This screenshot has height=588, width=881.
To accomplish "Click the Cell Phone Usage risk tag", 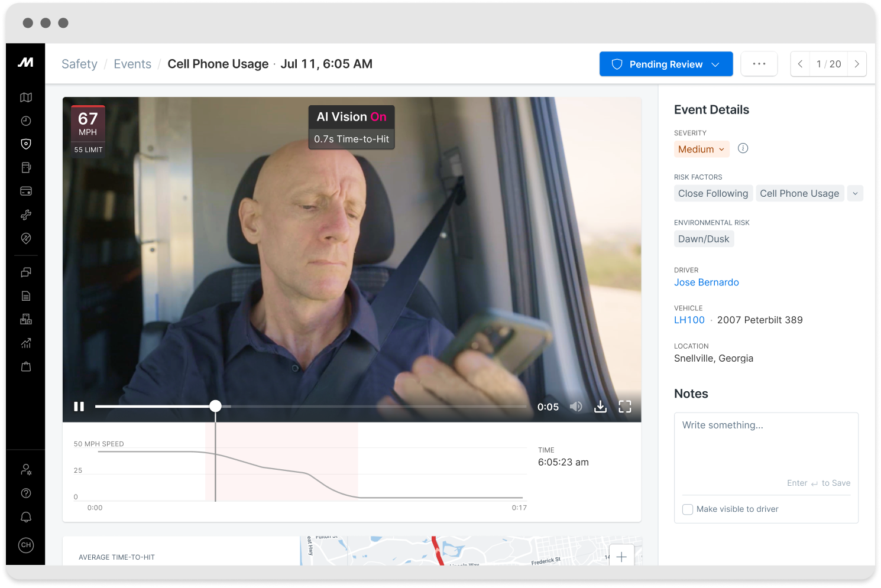I will click(799, 193).
